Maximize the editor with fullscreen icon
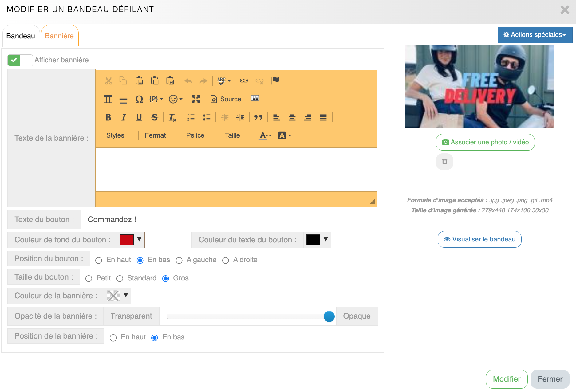Image resolution: width=576 pixels, height=392 pixels. pyautogui.click(x=196, y=99)
